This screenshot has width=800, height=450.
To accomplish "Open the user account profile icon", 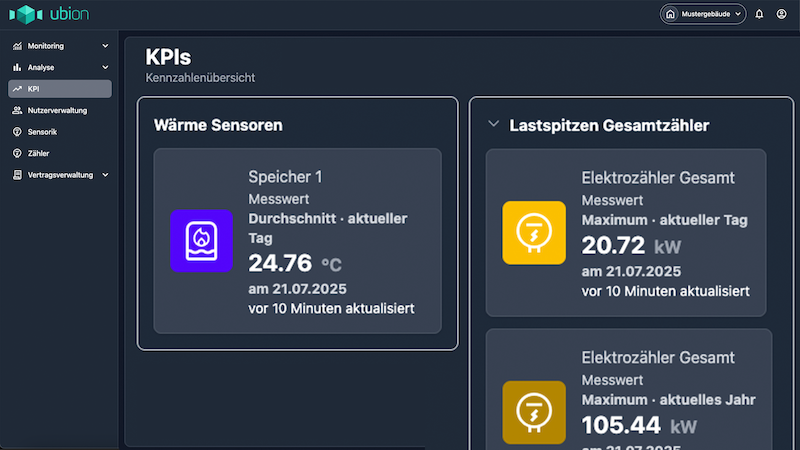I will click(781, 14).
